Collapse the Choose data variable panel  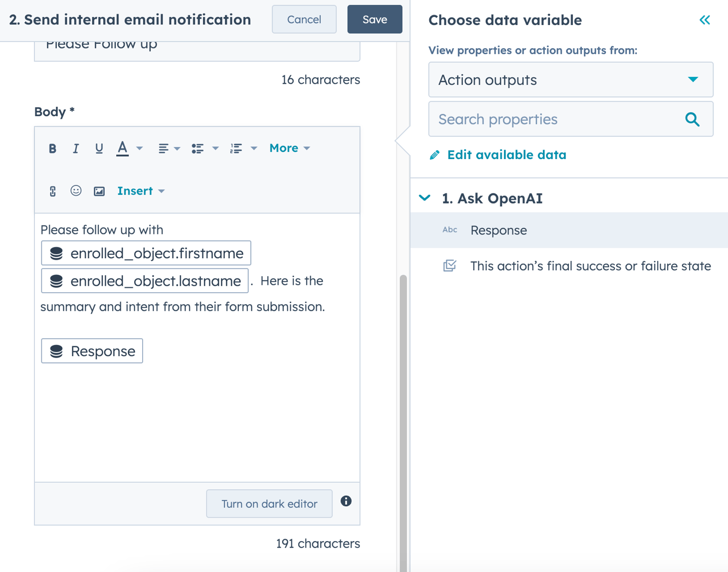pos(705,19)
